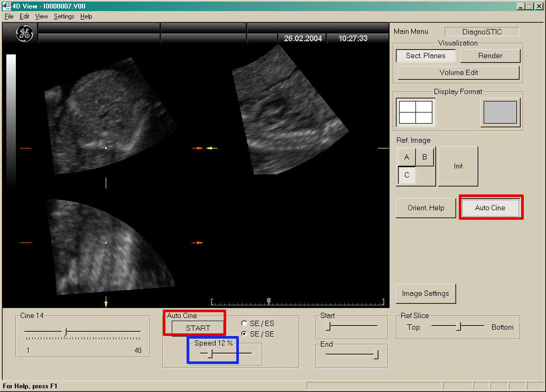Adjust the Ref Slice Top/Bottom slider
Screen dimensions: 546x392
(458, 326)
